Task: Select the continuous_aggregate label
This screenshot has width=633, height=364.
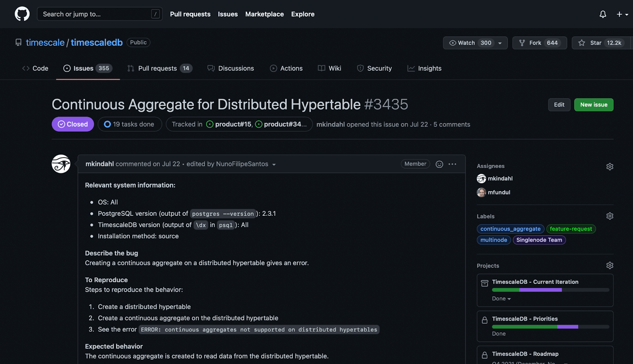Action: tap(510, 229)
